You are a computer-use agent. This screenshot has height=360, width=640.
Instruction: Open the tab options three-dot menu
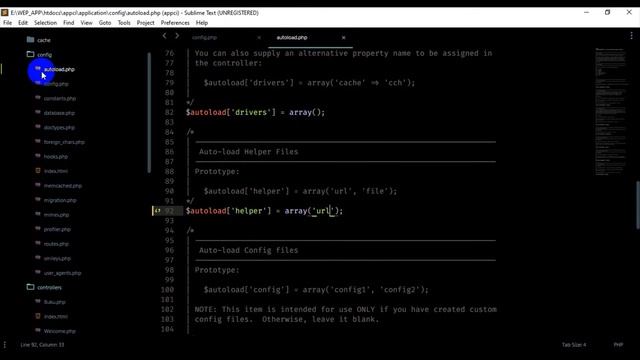631,36
